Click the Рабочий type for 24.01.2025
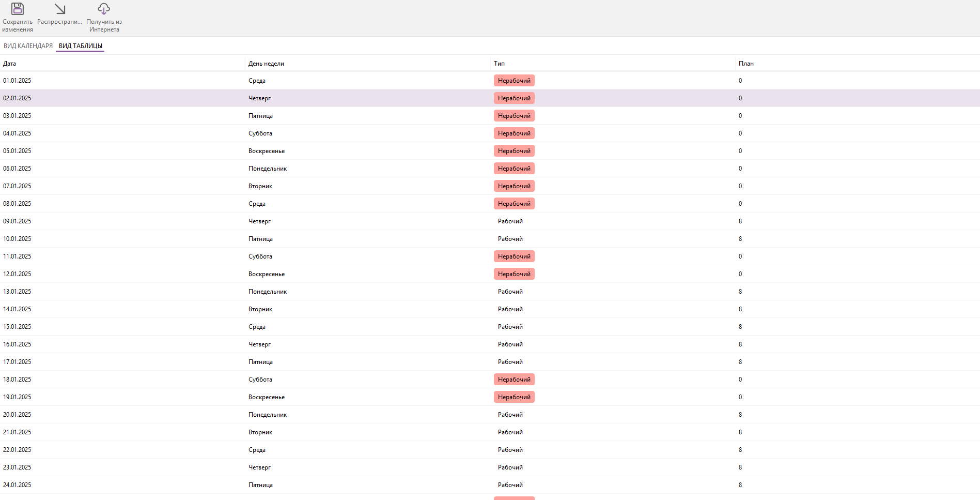980x500 pixels. (x=510, y=485)
